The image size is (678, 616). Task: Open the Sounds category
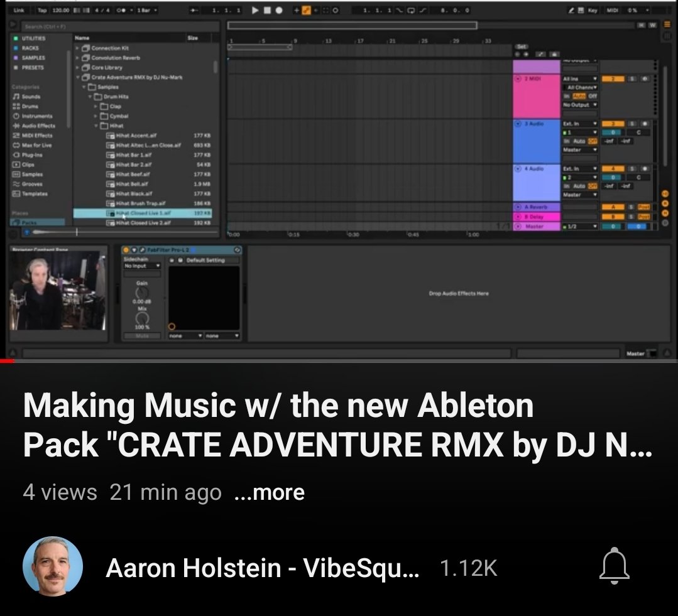[27, 96]
